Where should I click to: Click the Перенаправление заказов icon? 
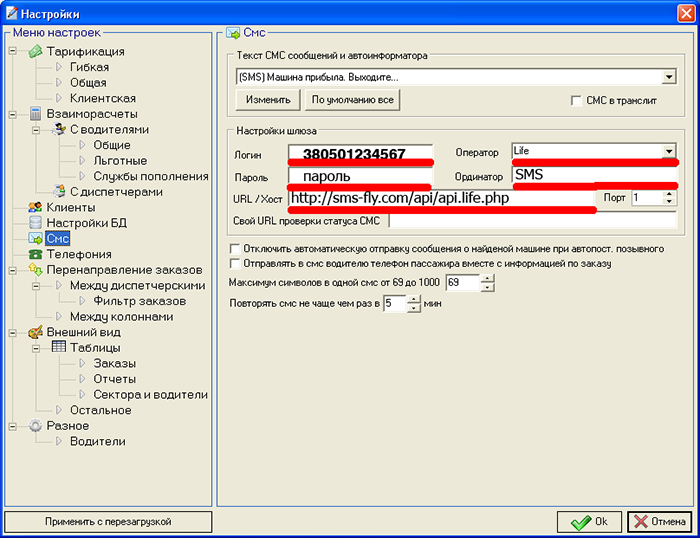(x=35, y=270)
